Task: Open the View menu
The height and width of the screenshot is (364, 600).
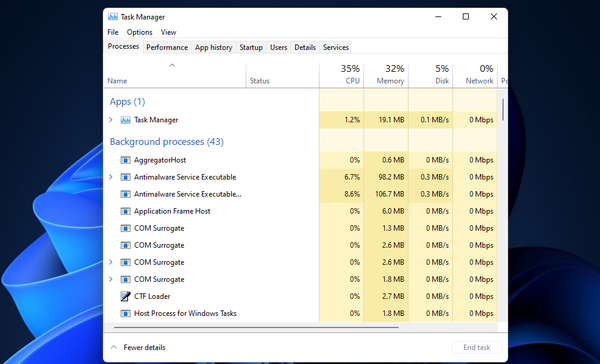Action: click(168, 32)
